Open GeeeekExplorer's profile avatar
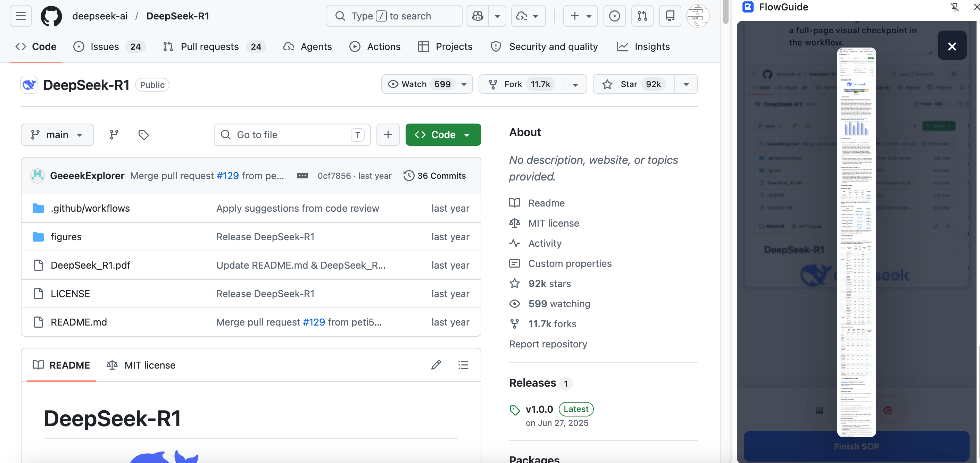Image resolution: width=980 pixels, height=463 pixels. coord(37,176)
